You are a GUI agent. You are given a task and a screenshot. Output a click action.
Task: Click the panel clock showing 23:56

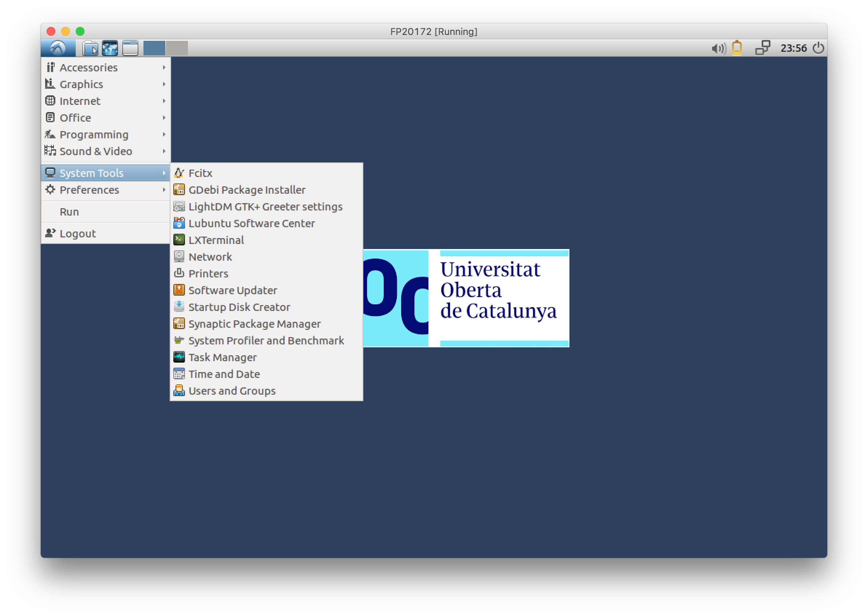[x=793, y=48]
